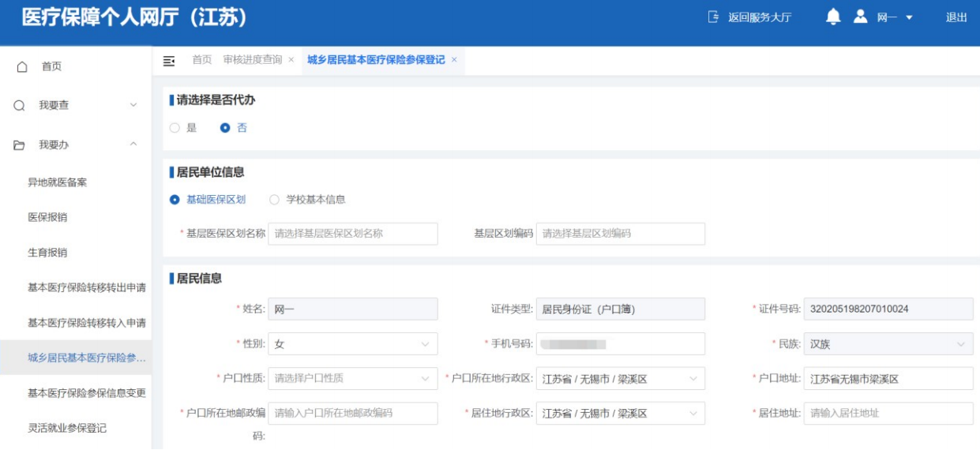Click the notification bell icon

tap(833, 17)
